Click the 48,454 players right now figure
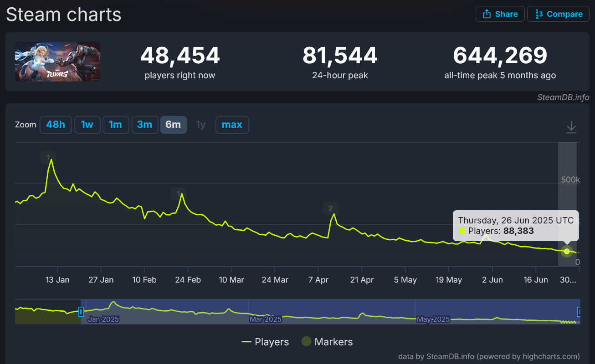 click(x=180, y=56)
